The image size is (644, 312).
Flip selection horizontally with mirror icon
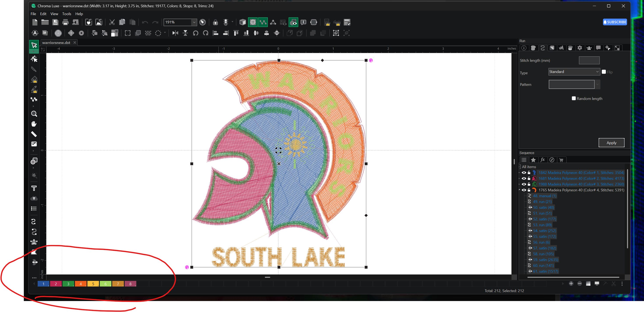tap(175, 33)
